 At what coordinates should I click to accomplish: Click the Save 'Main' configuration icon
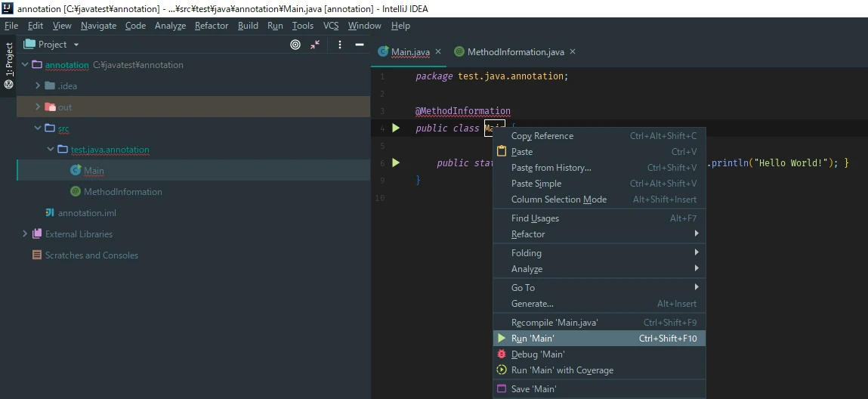(x=502, y=389)
